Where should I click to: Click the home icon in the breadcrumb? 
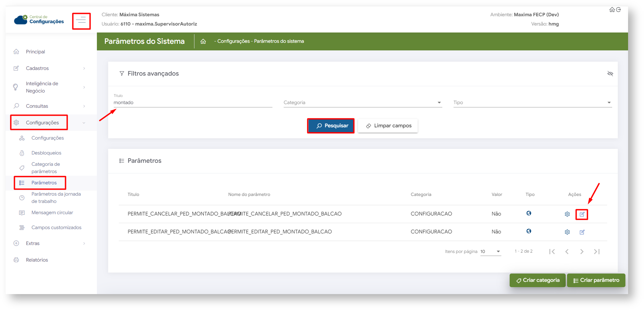[203, 41]
